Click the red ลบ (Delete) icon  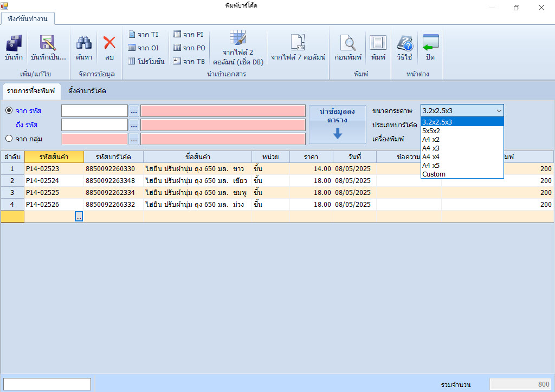tap(109, 46)
